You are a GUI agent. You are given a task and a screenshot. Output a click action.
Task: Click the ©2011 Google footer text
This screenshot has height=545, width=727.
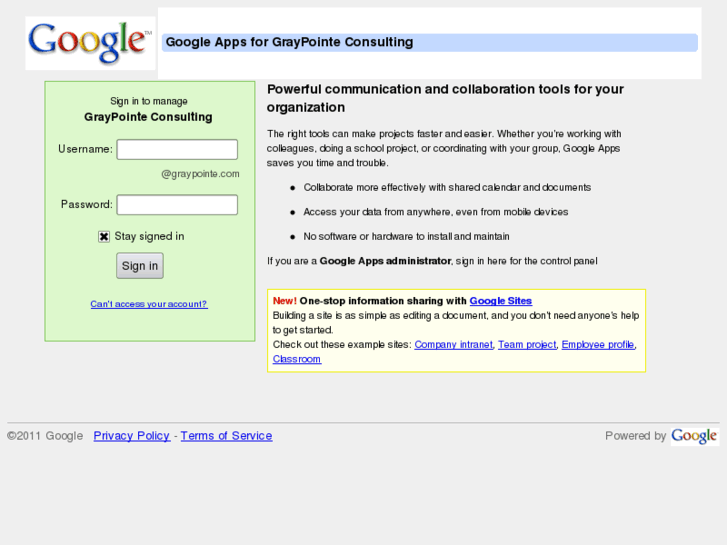tap(45, 436)
